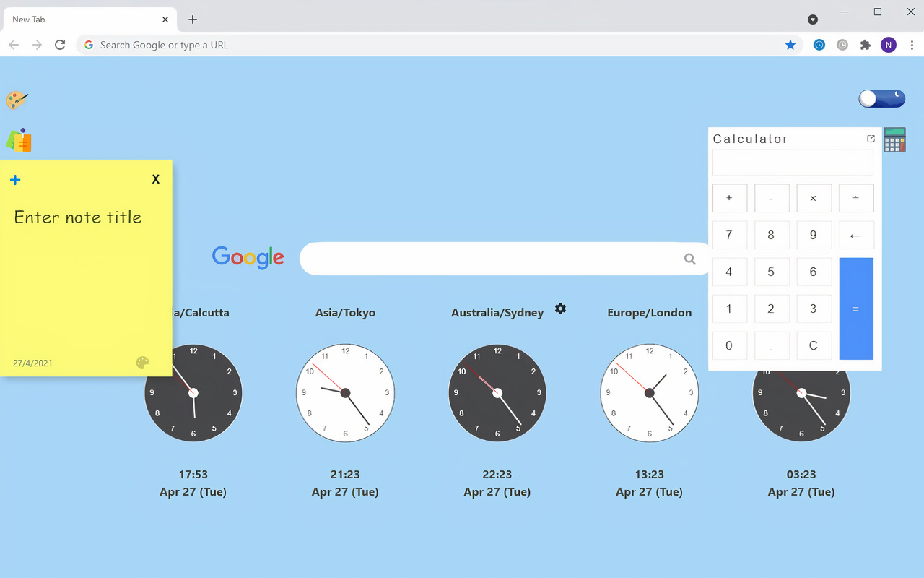Open the sticky notes widget icon
The width and height of the screenshot is (924, 578).
click(18, 140)
